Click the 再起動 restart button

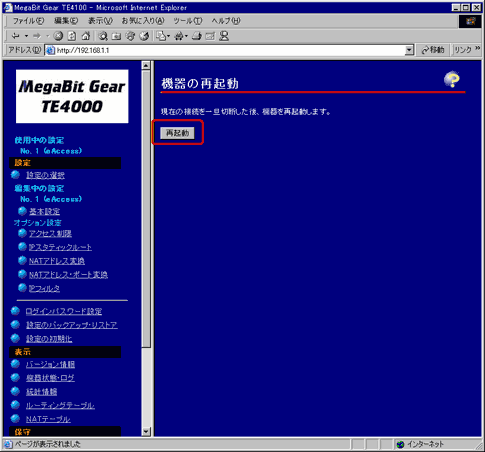pyautogui.click(x=177, y=133)
